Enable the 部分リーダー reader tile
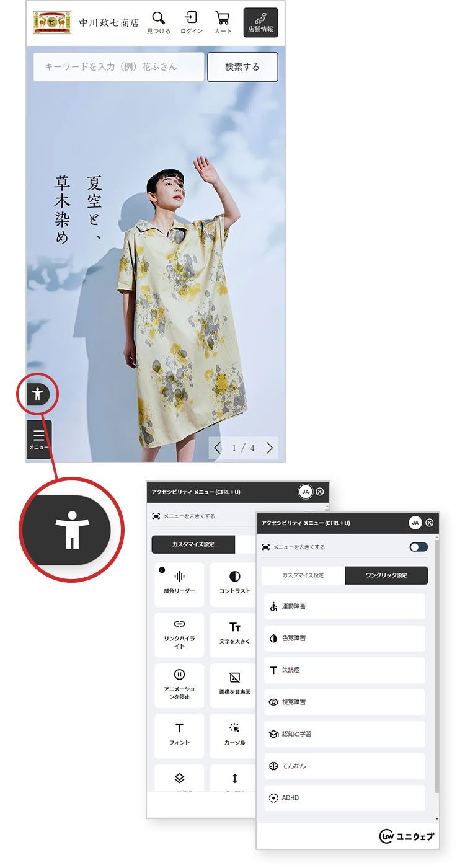465x868 pixels. click(179, 585)
